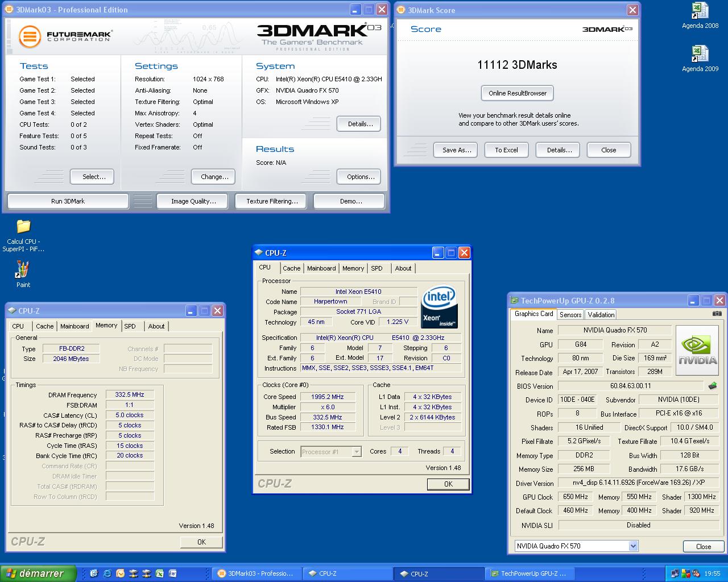Click the Core Speed value 1995.2 MHz
The height and width of the screenshot is (582, 728).
(327, 397)
